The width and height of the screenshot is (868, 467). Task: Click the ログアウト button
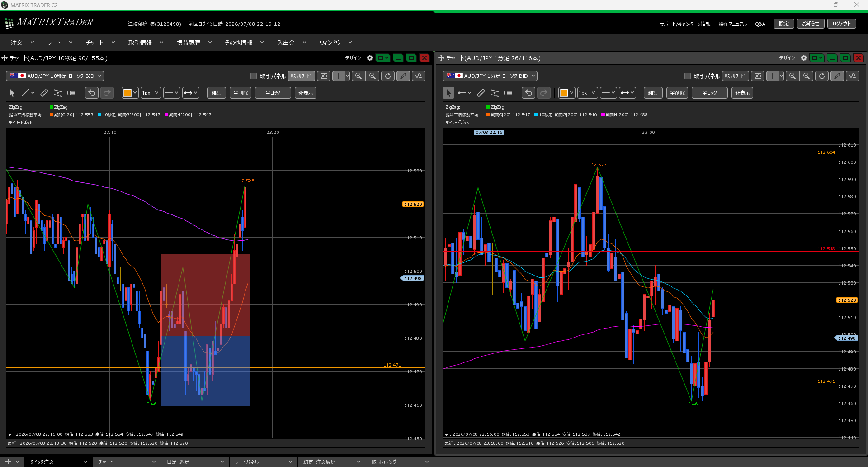pos(842,24)
